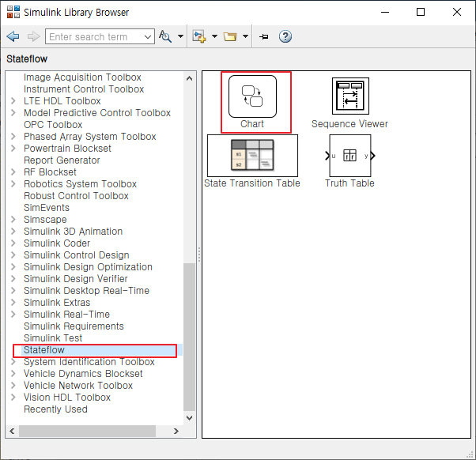
Task: Select SimEvents library
Action: (47, 208)
